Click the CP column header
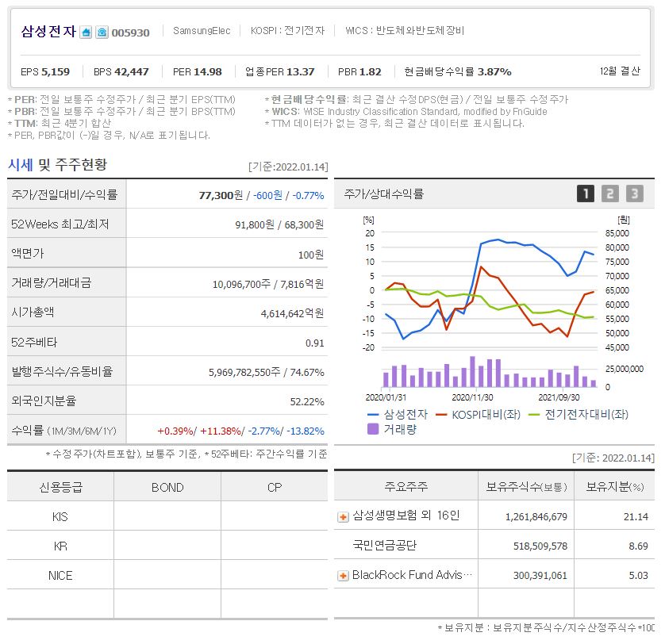Screen dimensions: 665x644 275,487
